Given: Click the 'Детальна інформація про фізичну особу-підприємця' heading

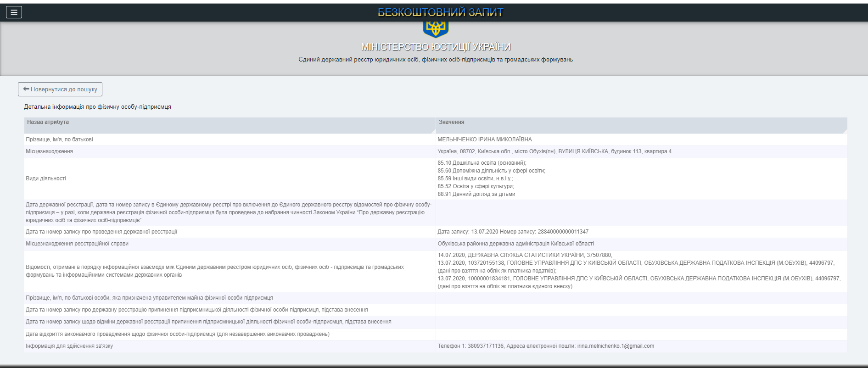Looking at the screenshot, I should [x=97, y=107].
